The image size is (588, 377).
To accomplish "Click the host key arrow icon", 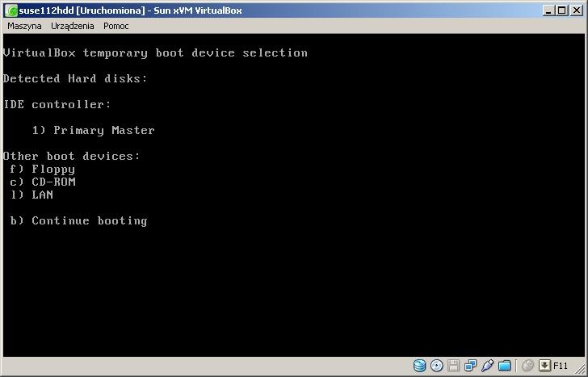I will pyautogui.click(x=544, y=366).
